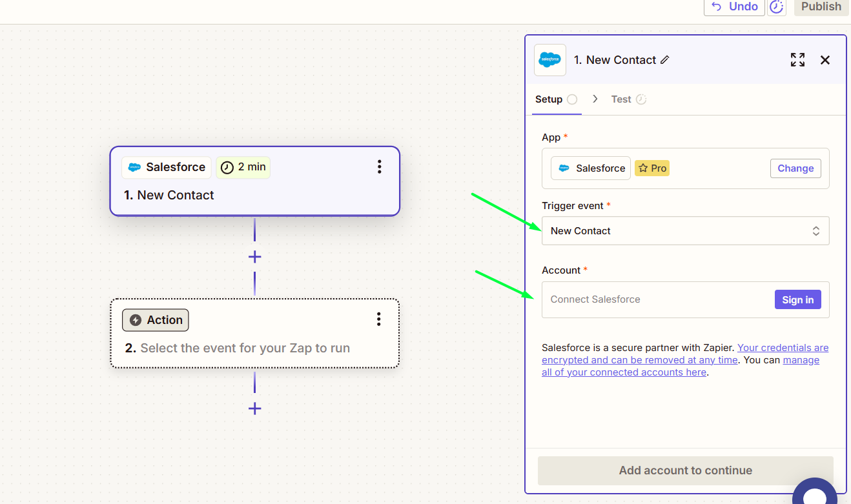Click the Setup status circle indicator
This screenshot has width=851, height=504.
click(x=572, y=99)
